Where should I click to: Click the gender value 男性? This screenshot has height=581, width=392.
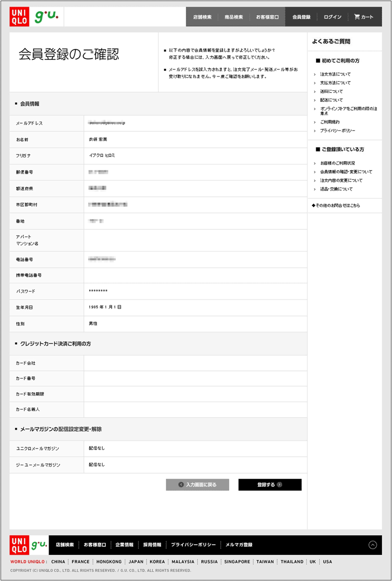[93, 324]
